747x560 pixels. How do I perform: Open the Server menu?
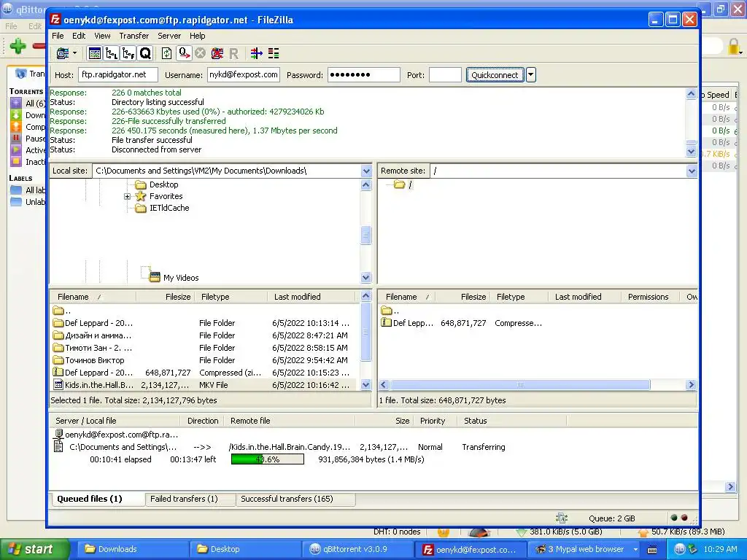click(169, 36)
